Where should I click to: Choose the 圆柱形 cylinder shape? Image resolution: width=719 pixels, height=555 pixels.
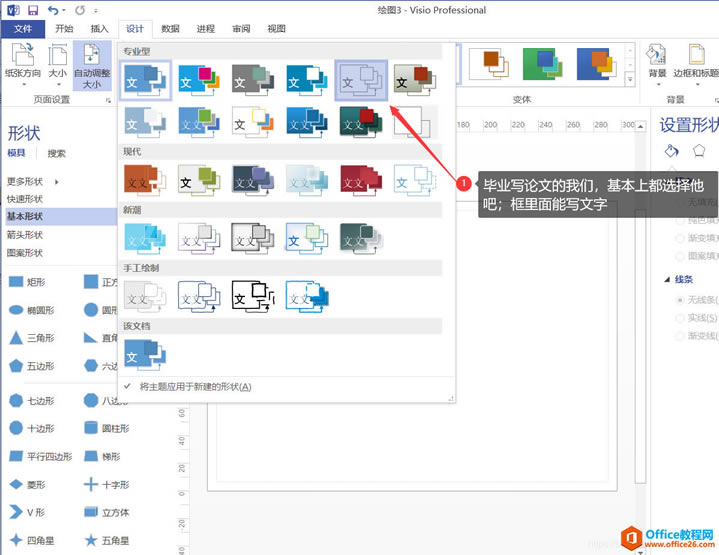point(106,428)
